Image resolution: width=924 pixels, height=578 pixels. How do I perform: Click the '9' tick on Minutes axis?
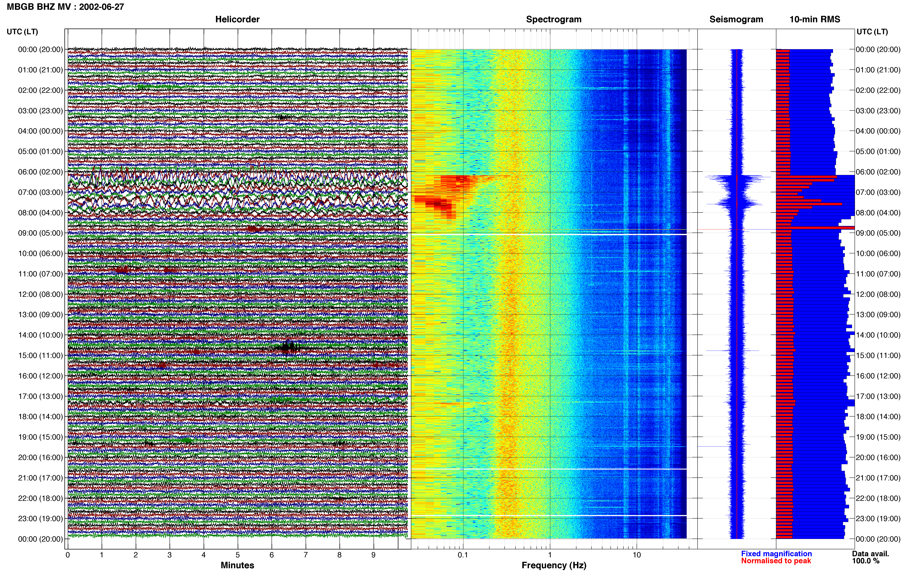pyautogui.click(x=373, y=555)
